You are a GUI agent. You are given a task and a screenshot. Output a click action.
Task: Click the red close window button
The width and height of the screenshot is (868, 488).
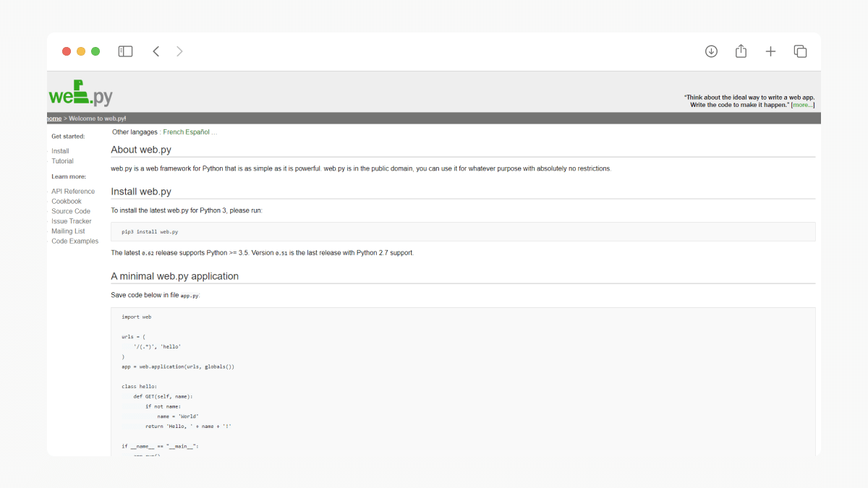tap(67, 51)
